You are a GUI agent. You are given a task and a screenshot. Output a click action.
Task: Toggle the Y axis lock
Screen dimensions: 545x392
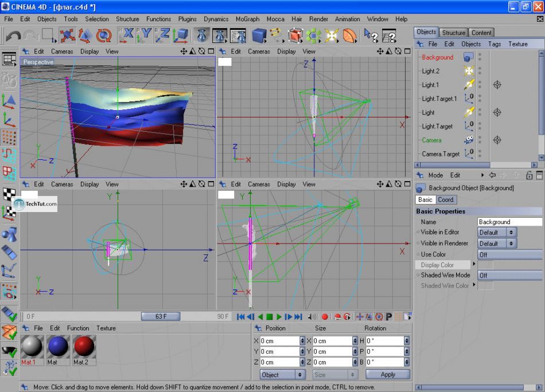coord(145,36)
